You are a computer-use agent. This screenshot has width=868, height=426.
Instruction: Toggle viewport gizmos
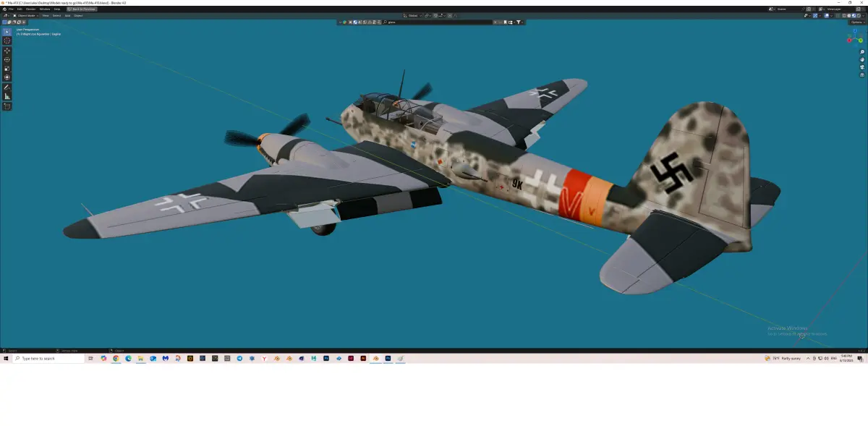tap(815, 16)
